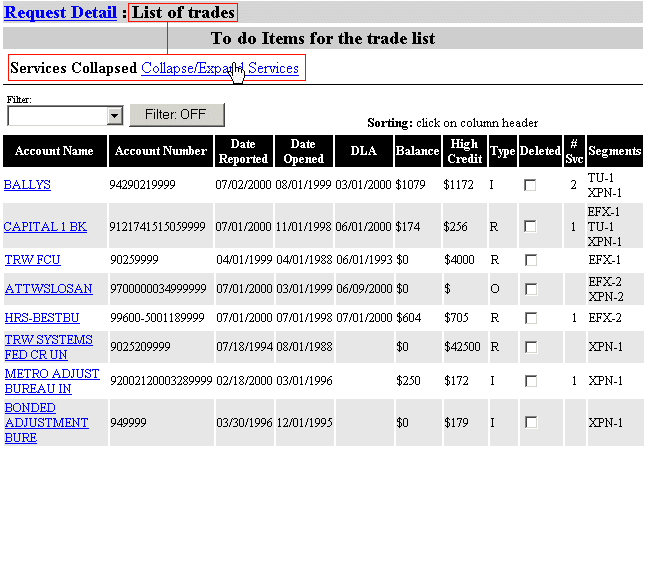Click the $604 balance for HRS-BESTBU

pyautogui.click(x=409, y=318)
